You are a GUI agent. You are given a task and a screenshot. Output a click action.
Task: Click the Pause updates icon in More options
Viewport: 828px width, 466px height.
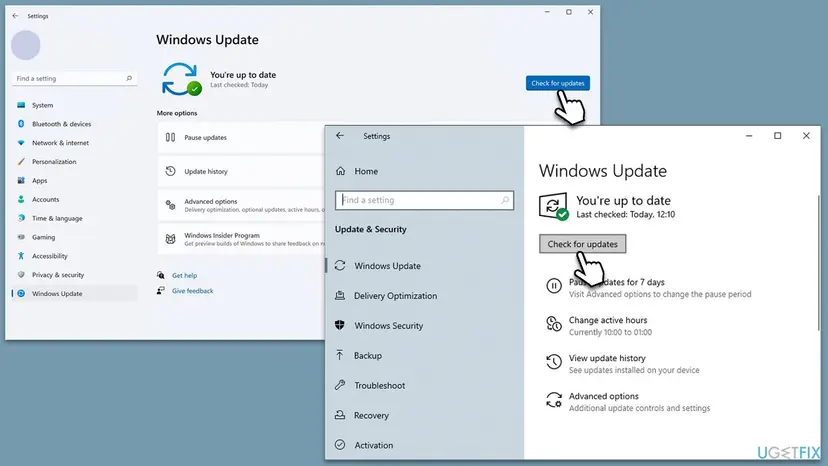pyautogui.click(x=170, y=137)
